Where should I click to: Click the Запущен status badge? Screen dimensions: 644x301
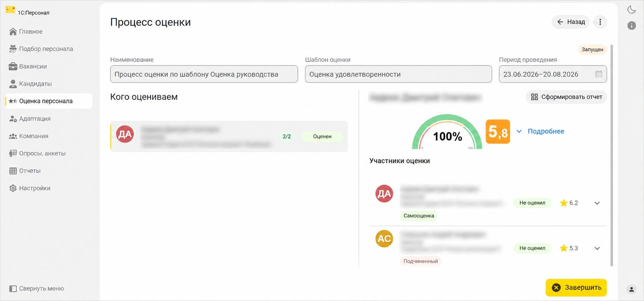(x=593, y=49)
